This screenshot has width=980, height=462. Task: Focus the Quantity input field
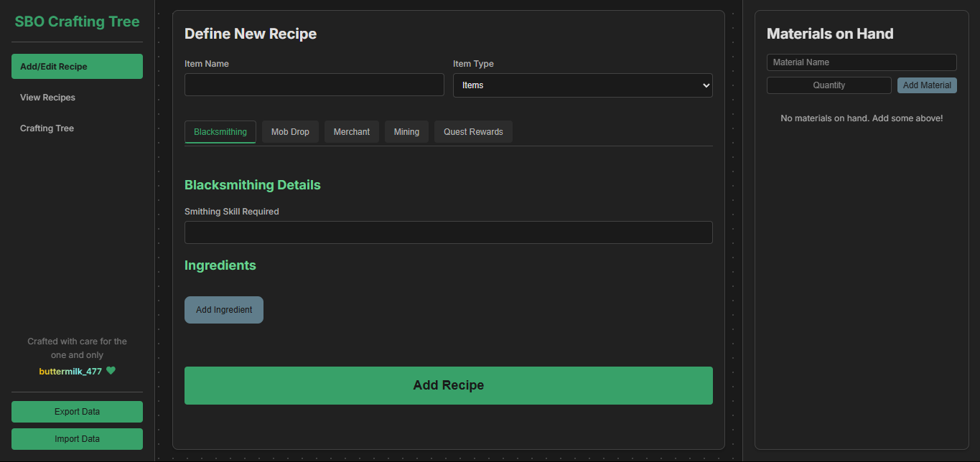click(x=829, y=85)
